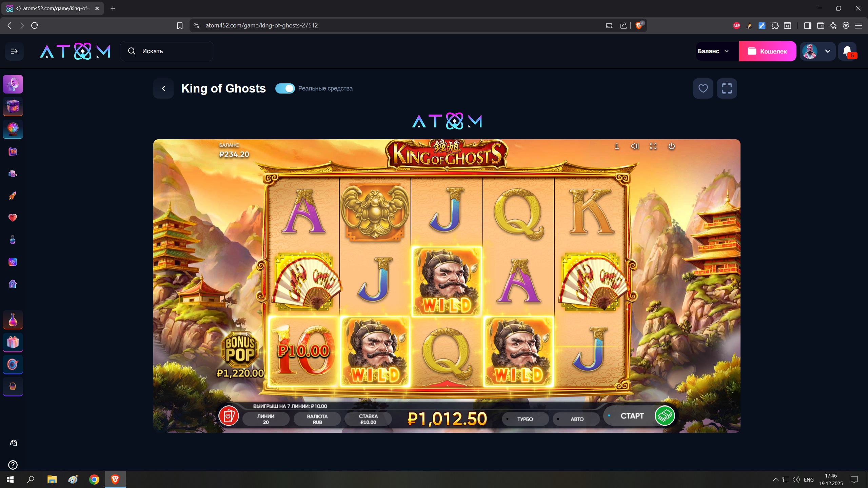
Task: Open the СТАВКА bet selector
Action: click(368, 419)
